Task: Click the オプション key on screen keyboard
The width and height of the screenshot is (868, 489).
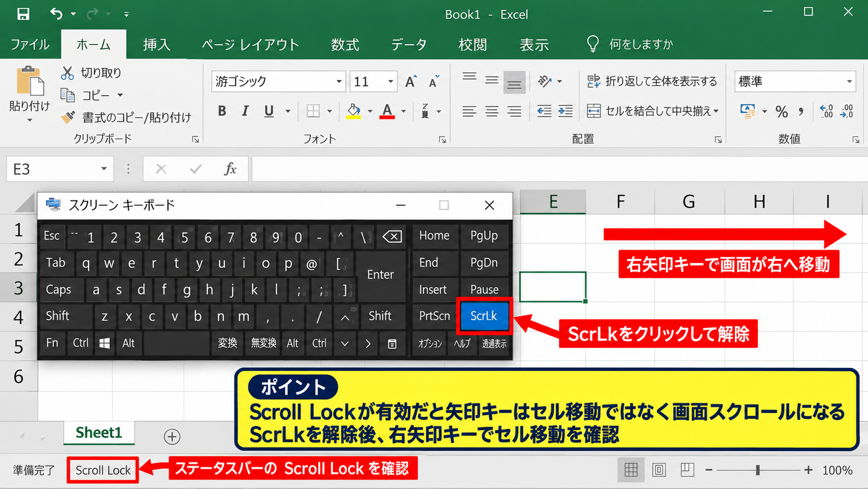Action: click(x=430, y=343)
